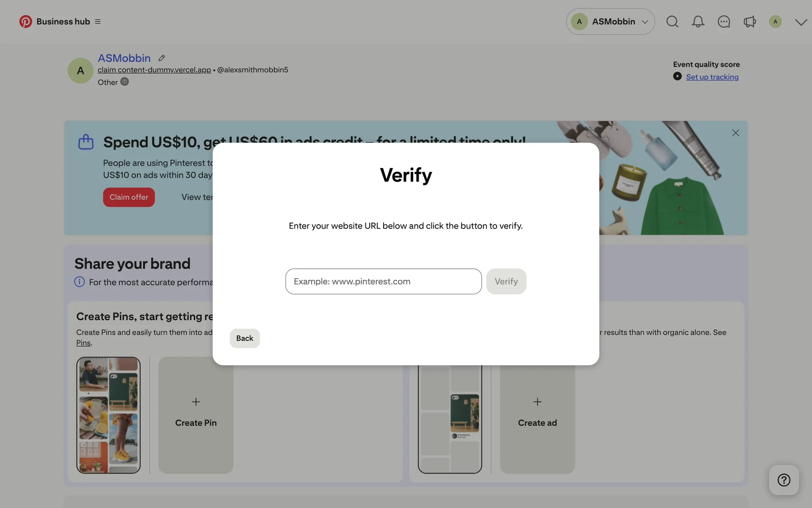Click the Pinterest logo icon
The width and height of the screenshot is (812, 508).
pyautogui.click(x=25, y=22)
